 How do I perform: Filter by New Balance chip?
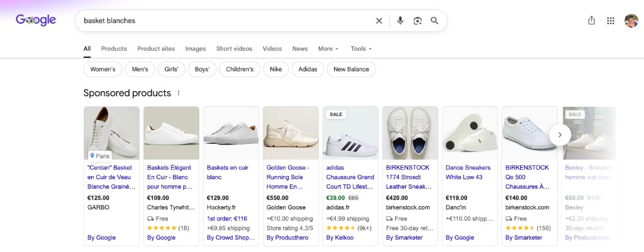click(x=351, y=69)
